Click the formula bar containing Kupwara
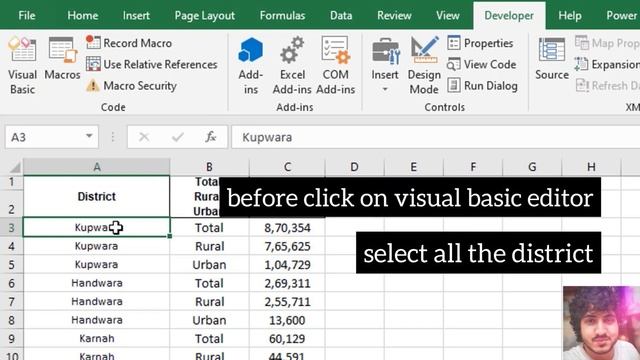The height and width of the screenshot is (360, 640). pyautogui.click(x=436, y=137)
